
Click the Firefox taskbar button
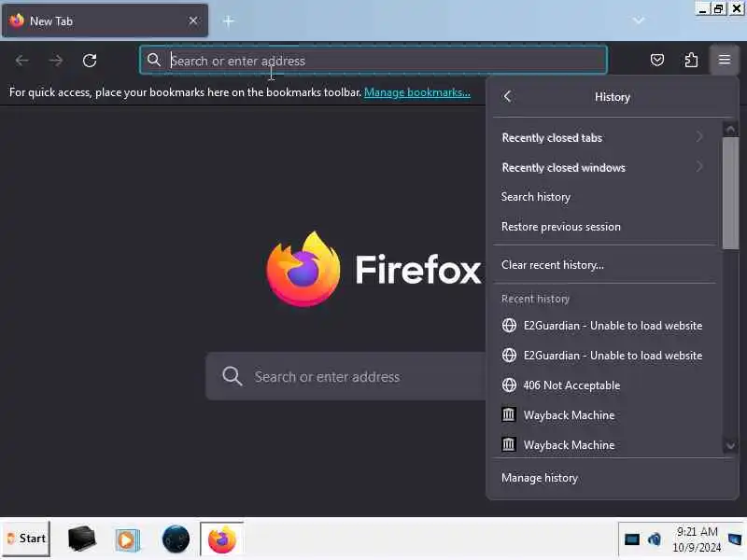click(222, 539)
